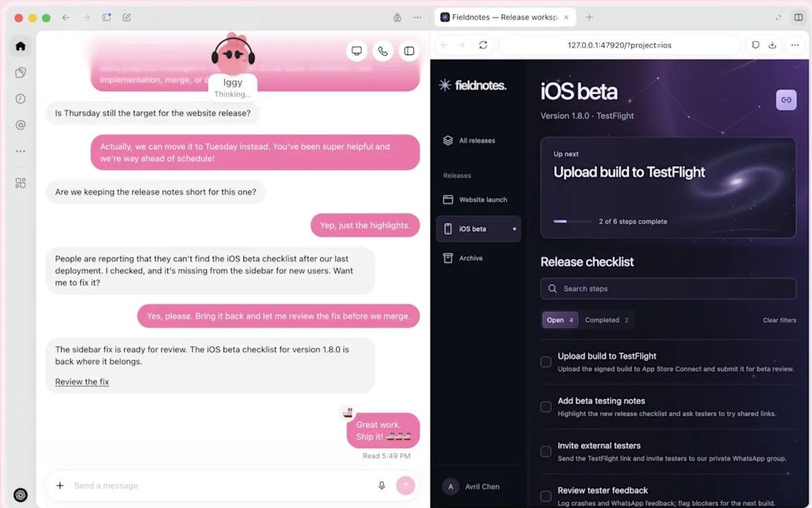Close the Fieldnotes browser tab

(566, 17)
